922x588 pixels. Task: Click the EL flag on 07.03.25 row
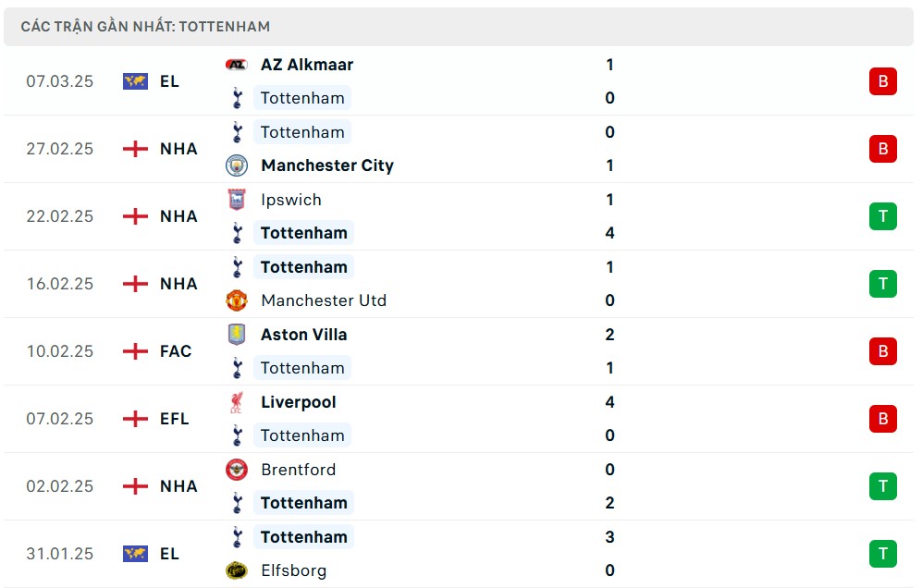coord(135,81)
